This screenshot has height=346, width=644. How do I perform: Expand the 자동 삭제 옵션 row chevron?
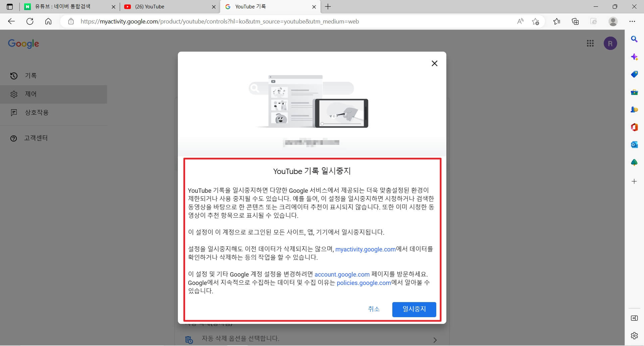click(435, 340)
